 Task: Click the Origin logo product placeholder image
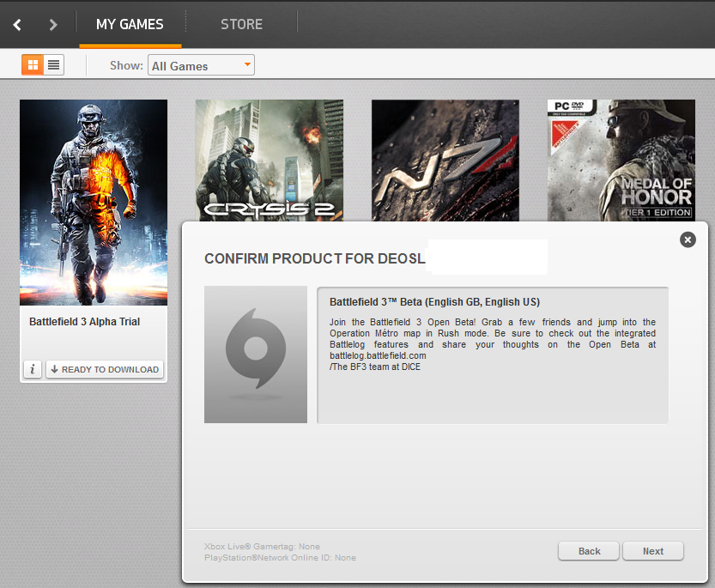click(x=256, y=355)
